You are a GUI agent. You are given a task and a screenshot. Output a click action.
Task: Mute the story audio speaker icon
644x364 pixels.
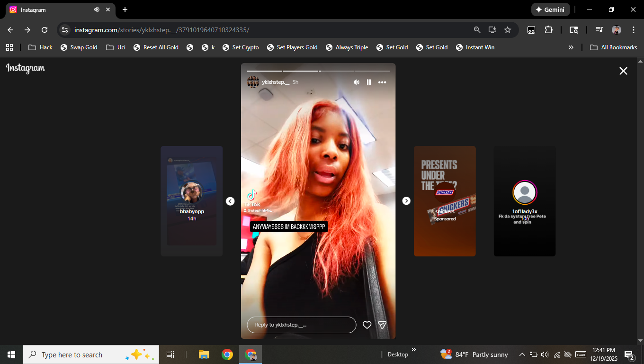pyautogui.click(x=357, y=82)
